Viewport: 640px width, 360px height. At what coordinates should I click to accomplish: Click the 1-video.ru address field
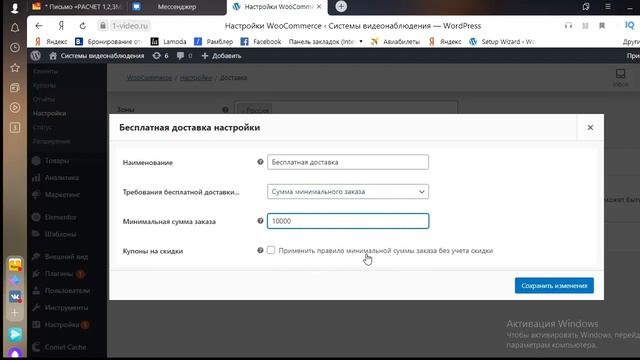[130, 26]
